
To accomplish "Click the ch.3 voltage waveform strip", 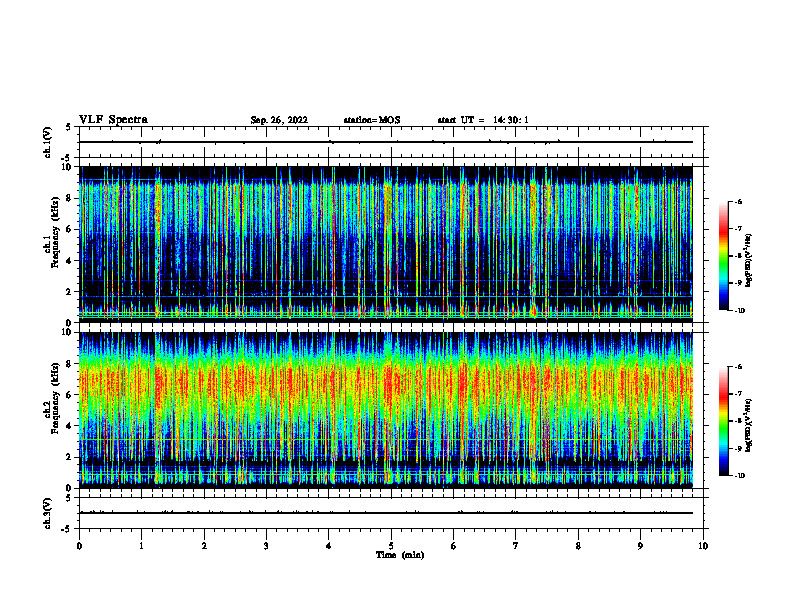I will pos(391,513).
